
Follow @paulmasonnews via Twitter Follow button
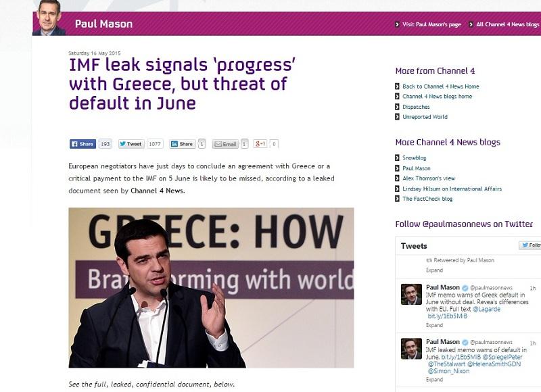(530, 245)
